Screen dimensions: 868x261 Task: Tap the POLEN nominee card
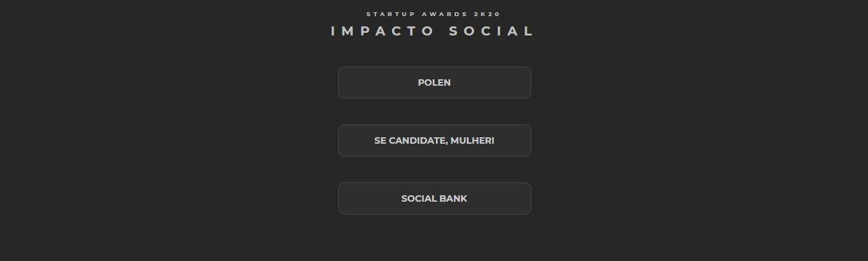point(434,82)
